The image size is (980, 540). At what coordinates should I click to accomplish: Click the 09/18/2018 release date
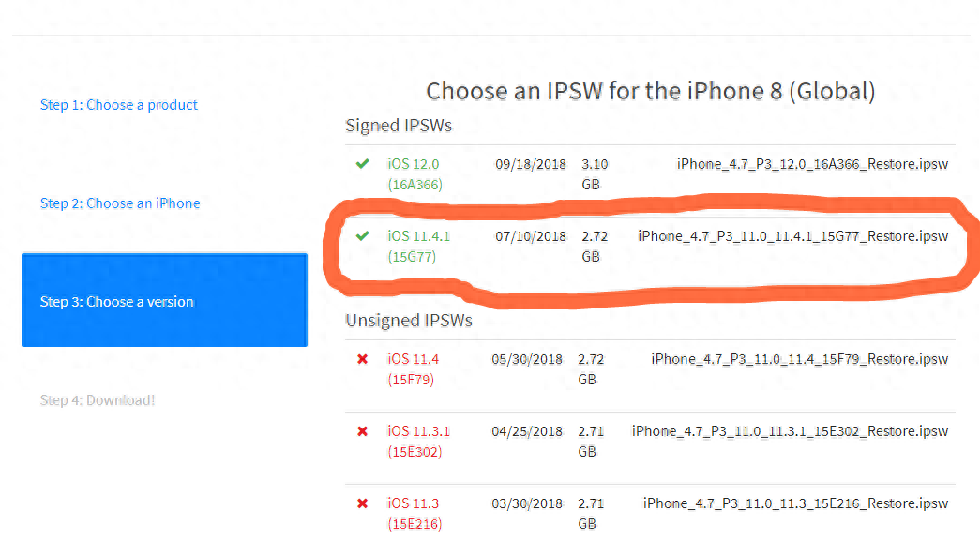(x=531, y=164)
